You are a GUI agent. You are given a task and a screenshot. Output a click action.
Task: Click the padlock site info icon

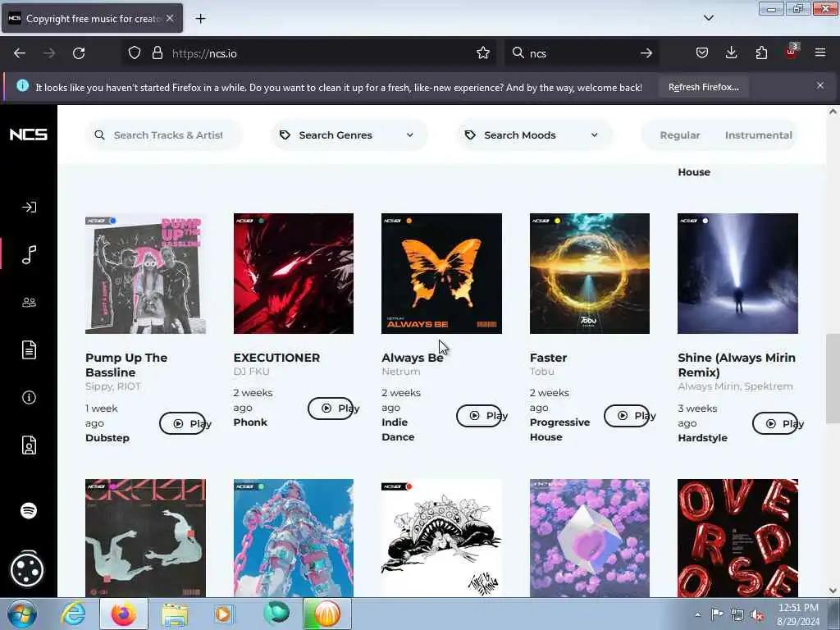[157, 53]
